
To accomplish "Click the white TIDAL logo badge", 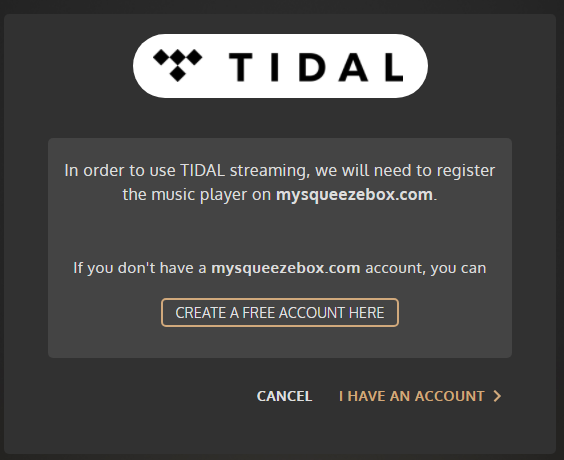I will click(x=280, y=66).
